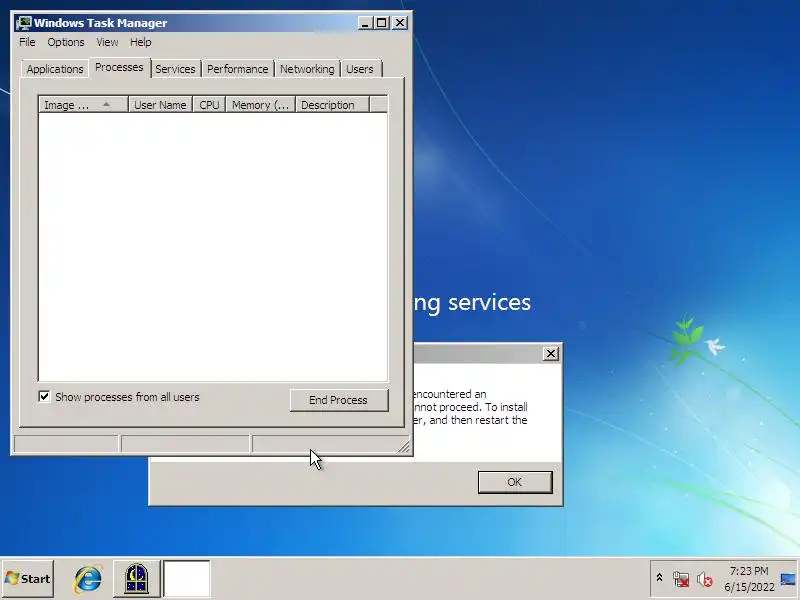800x600 pixels.
Task: Go to the Performance tab
Action: click(x=237, y=69)
